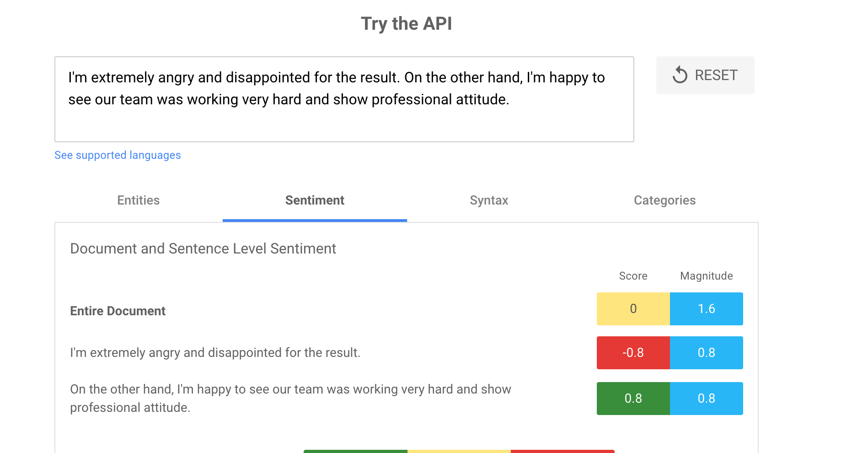Screen dimensions: 868x453
Task: Click the yellow Entire Document score 0
Action: (x=633, y=309)
